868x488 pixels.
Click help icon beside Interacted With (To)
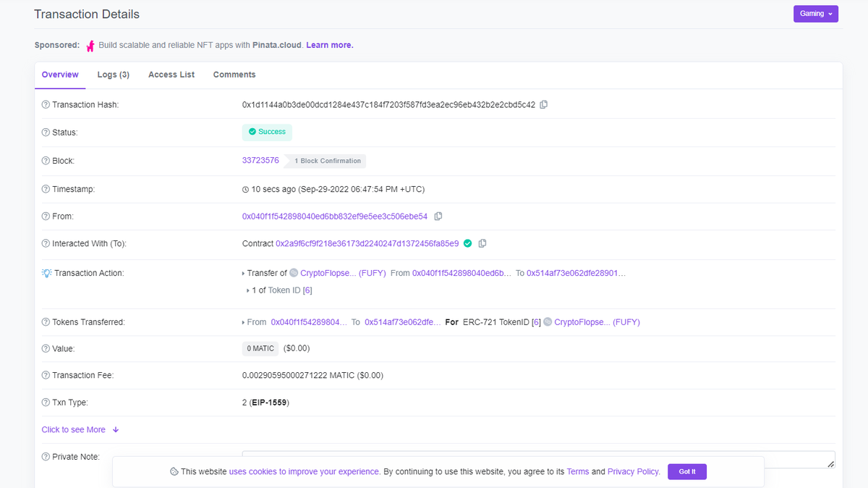pyautogui.click(x=46, y=244)
